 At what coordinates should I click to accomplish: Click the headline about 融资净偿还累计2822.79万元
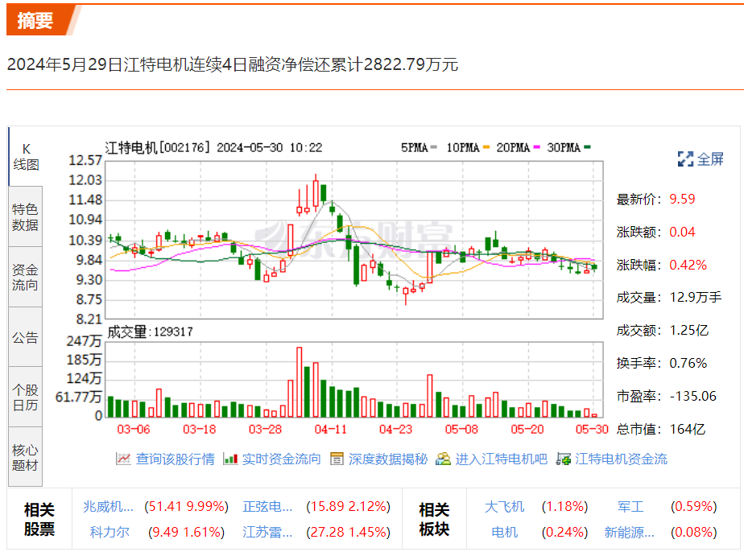233,64
